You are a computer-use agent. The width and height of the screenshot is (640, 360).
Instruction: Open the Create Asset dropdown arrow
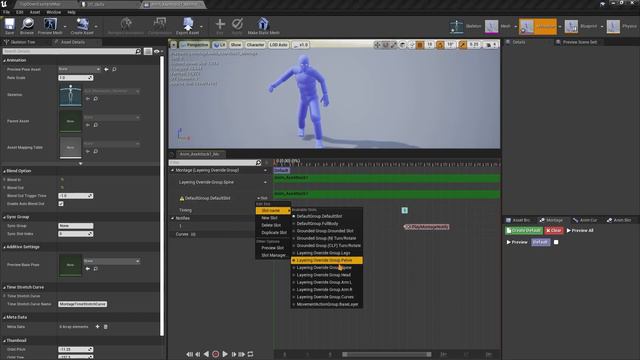coord(96,27)
